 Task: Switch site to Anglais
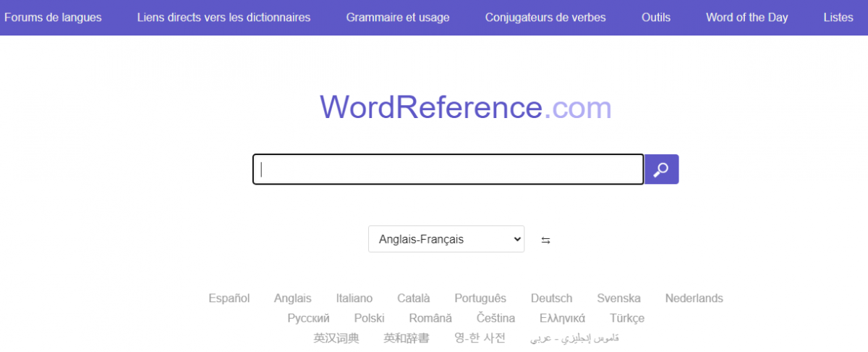293,298
